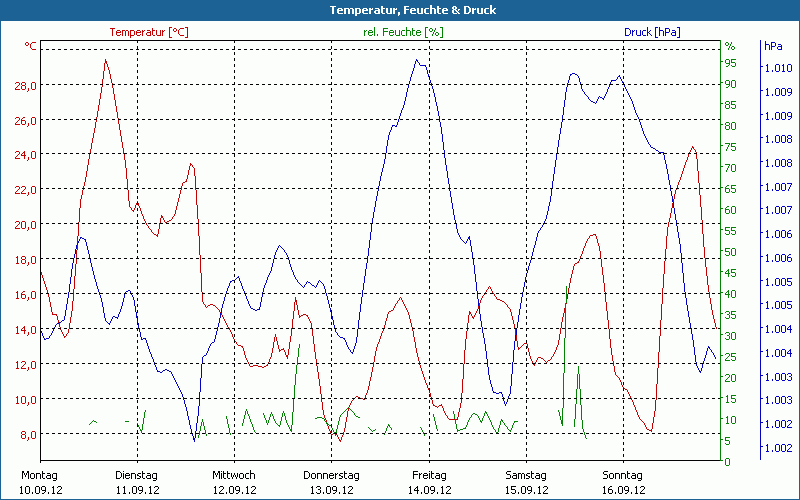Select the Druck [hPa] legend label
The image size is (800, 500).
pos(652,32)
